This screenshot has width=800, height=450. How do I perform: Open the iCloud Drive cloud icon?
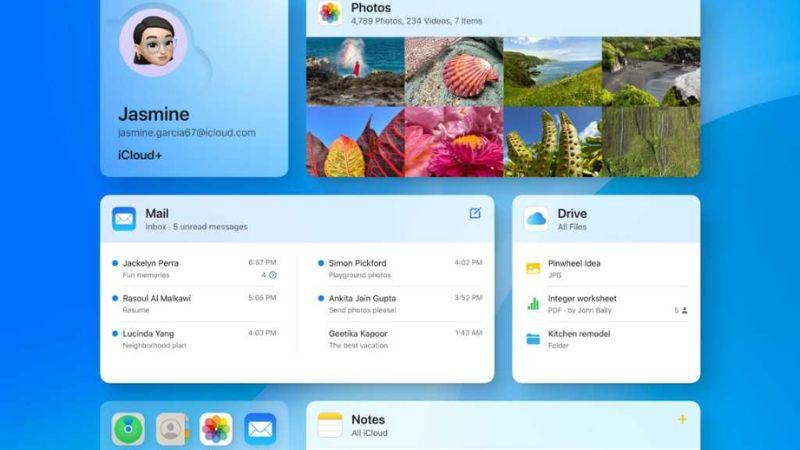536,219
